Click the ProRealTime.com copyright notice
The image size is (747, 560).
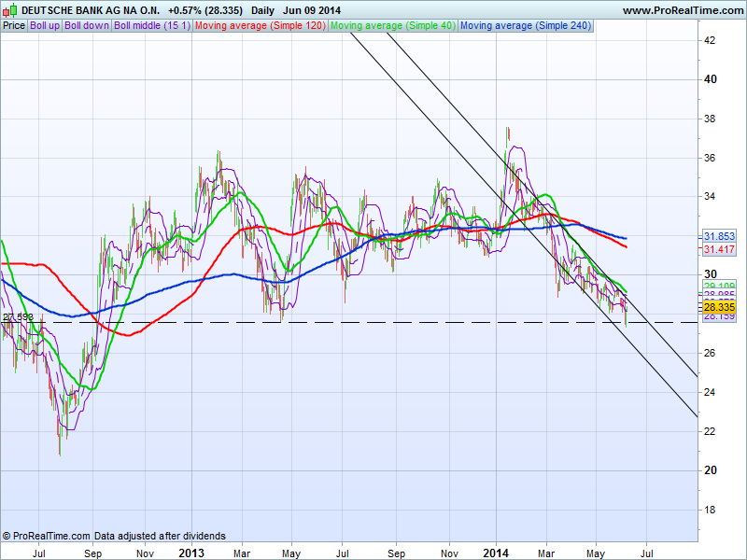pos(114,536)
